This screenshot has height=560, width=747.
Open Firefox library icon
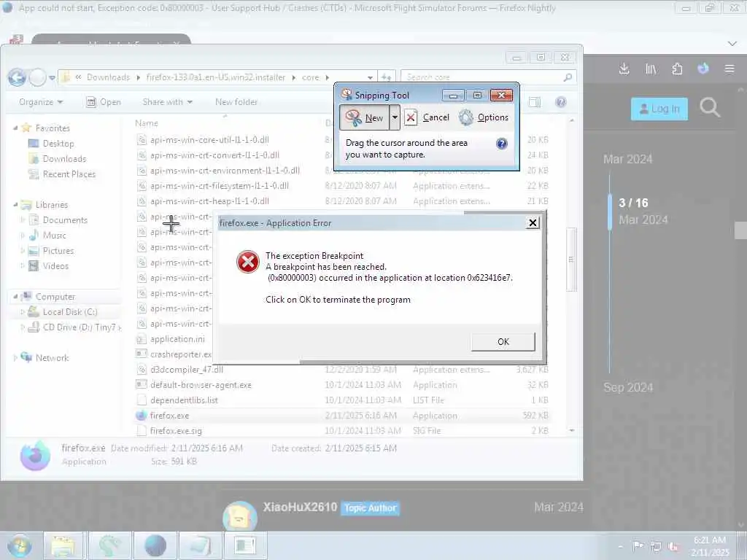651,69
